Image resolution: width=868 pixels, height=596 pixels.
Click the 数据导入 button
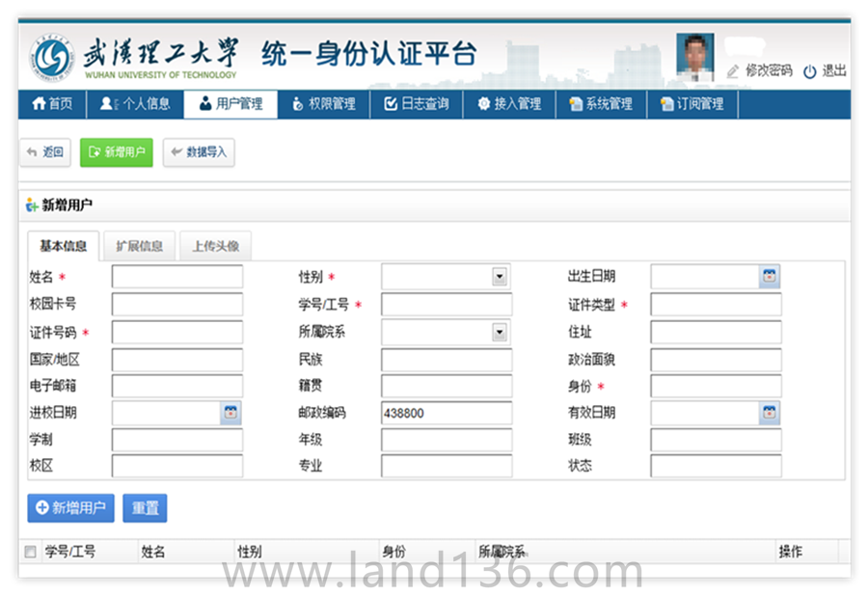click(x=199, y=152)
